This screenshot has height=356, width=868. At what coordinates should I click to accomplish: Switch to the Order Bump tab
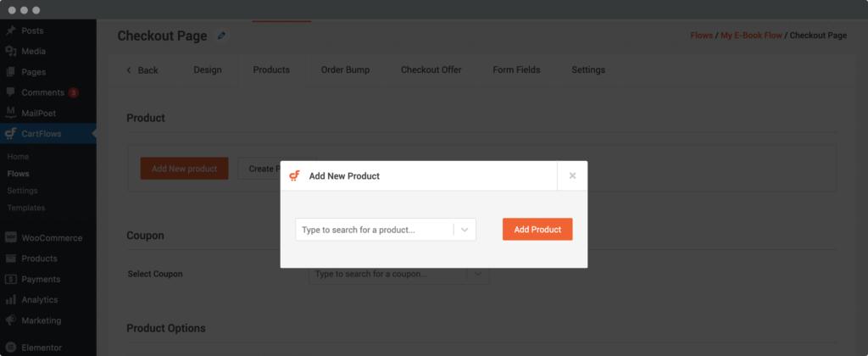[345, 70]
